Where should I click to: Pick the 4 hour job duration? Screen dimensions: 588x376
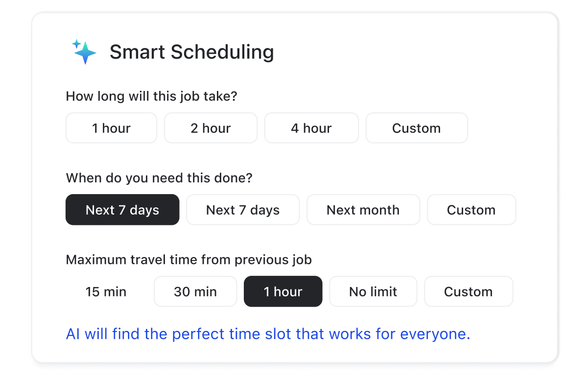pyautogui.click(x=311, y=128)
